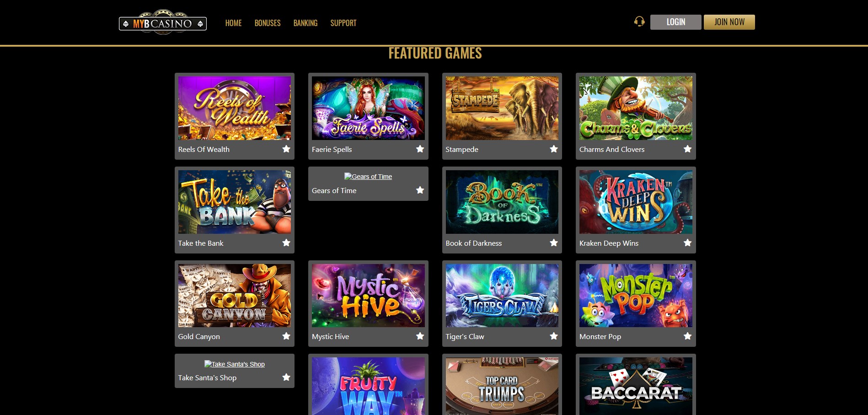Open Banking from the navigation
The width and height of the screenshot is (868, 415).
click(x=305, y=23)
